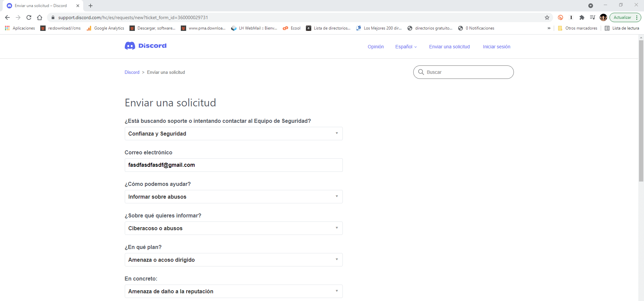The width and height of the screenshot is (644, 301).
Task: Close the Enviar una solicitud tab
Action: pyautogui.click(x=78, y=6)
